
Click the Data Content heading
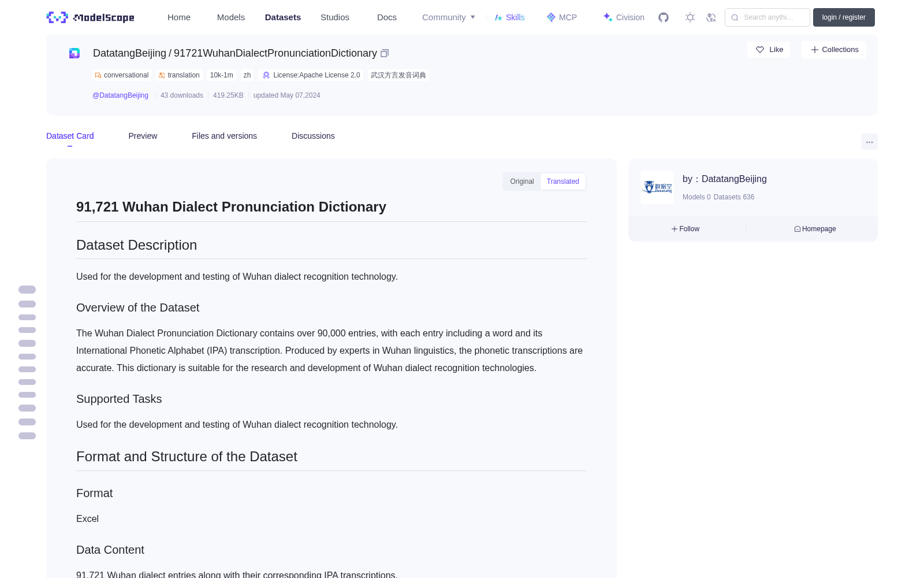pyautogui.click(x=110, y=550)
